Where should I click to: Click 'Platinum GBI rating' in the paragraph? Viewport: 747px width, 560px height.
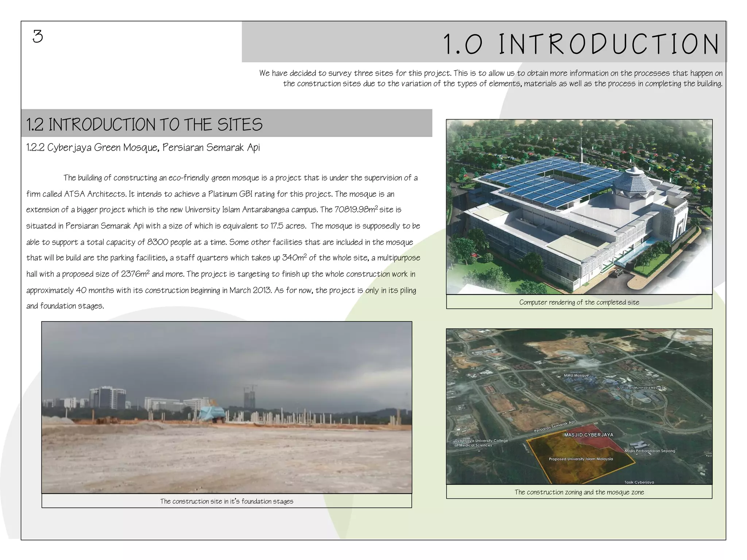tap(241, 194)
